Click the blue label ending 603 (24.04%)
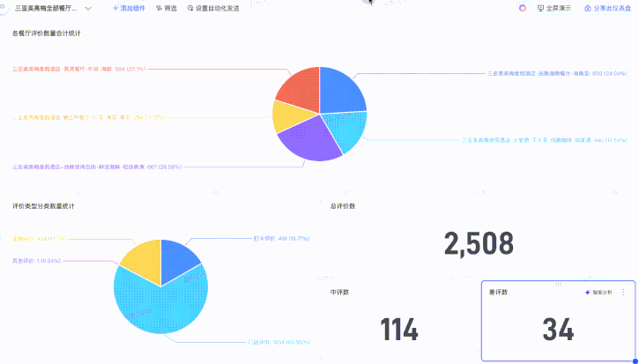The image size is (639, 364). coord(557,74)
